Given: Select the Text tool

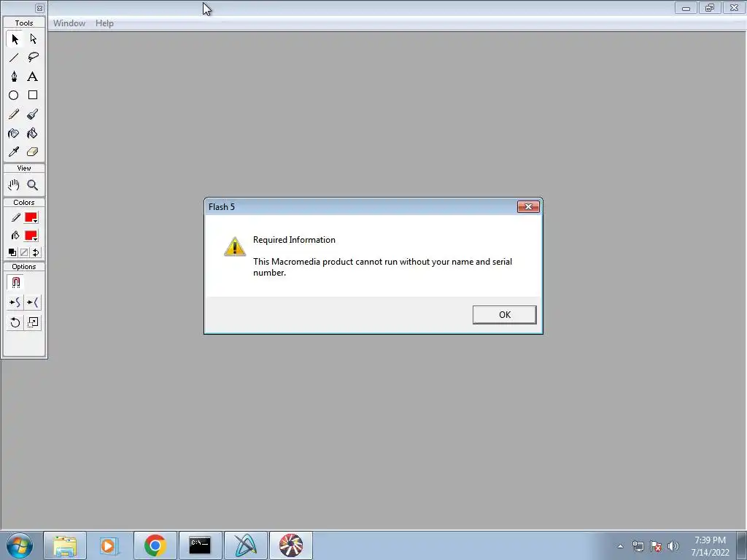Looking at the screenshot, I should (x=32, y=77).
